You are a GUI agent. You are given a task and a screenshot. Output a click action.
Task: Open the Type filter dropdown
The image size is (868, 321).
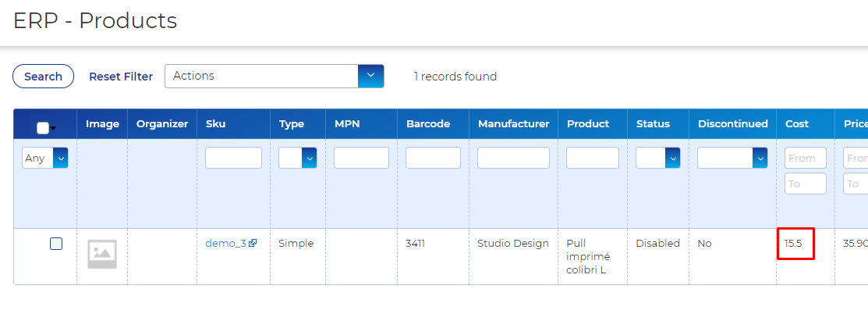pos(298,158)
